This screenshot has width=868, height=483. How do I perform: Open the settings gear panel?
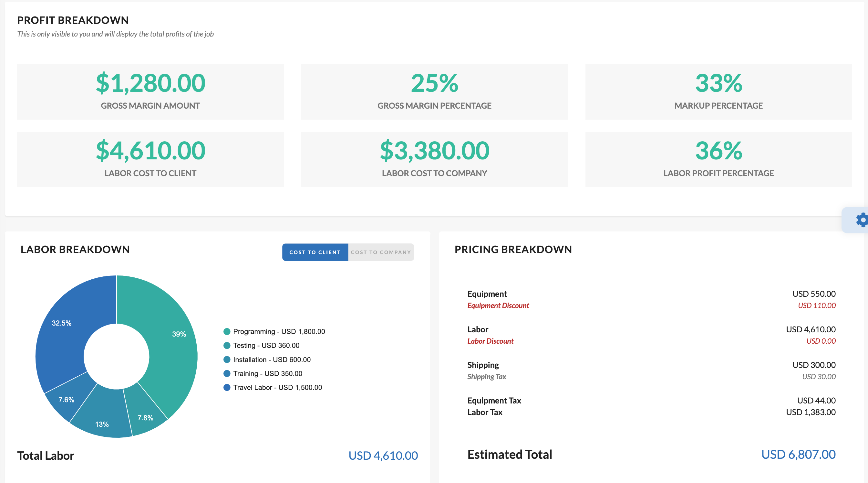click(x=861, y=220)
